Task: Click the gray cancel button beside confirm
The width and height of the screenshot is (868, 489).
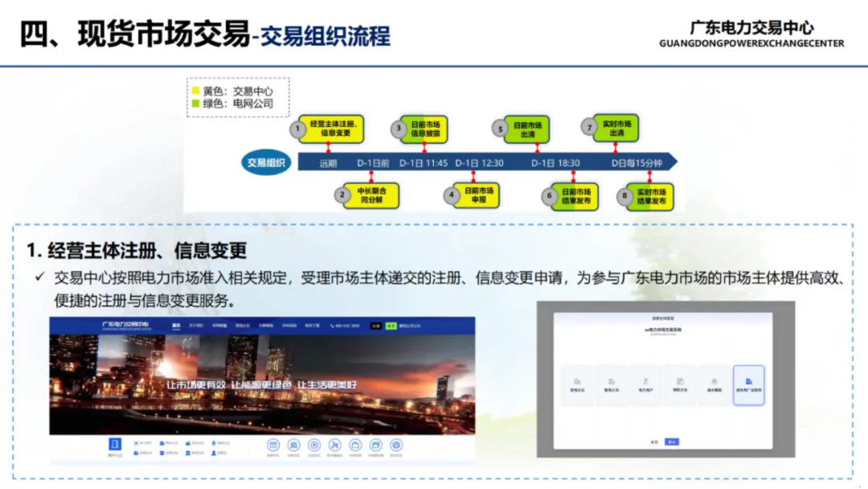Action: point(654,442)
